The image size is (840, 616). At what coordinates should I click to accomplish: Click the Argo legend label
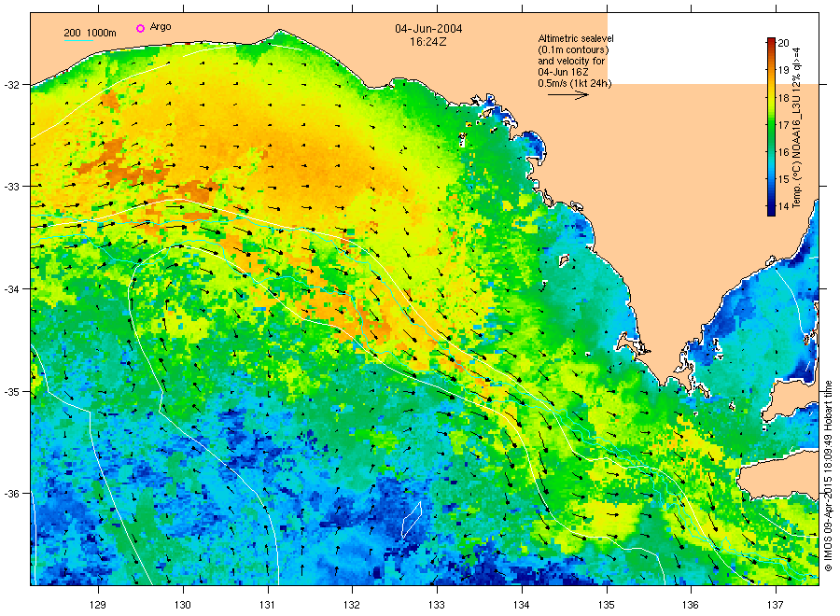point(161,27)
